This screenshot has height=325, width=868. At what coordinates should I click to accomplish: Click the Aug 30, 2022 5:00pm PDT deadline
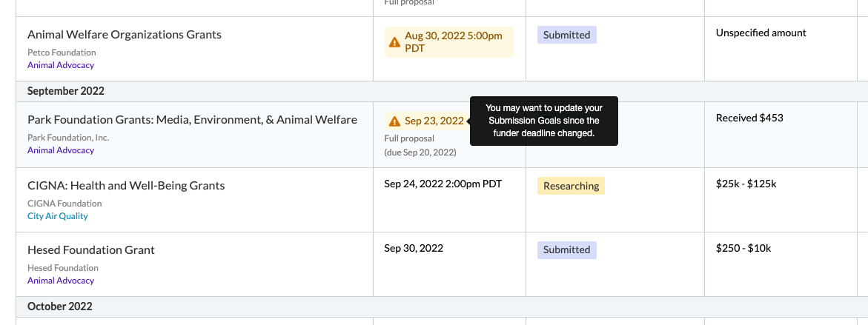(449, 42)
